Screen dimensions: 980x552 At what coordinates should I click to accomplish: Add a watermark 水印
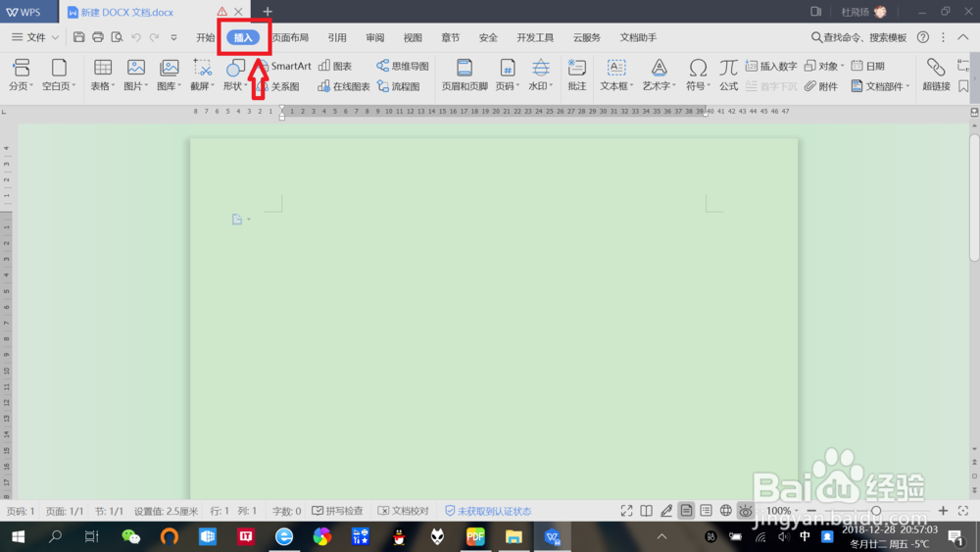click(541, 75)
